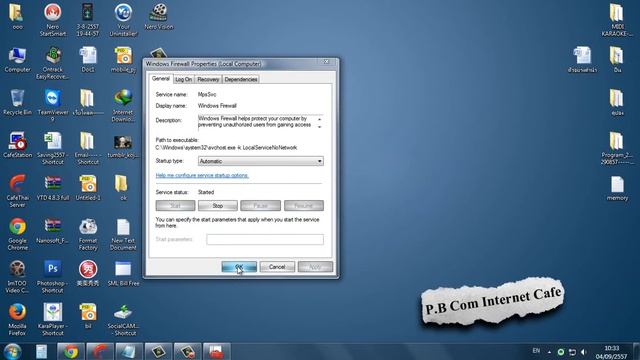Select the SML Bill Free icon

point(123,273)
